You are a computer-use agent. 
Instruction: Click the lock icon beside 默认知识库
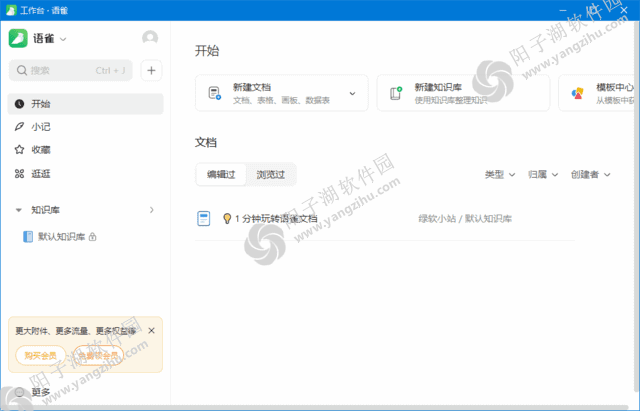point(93,237)
